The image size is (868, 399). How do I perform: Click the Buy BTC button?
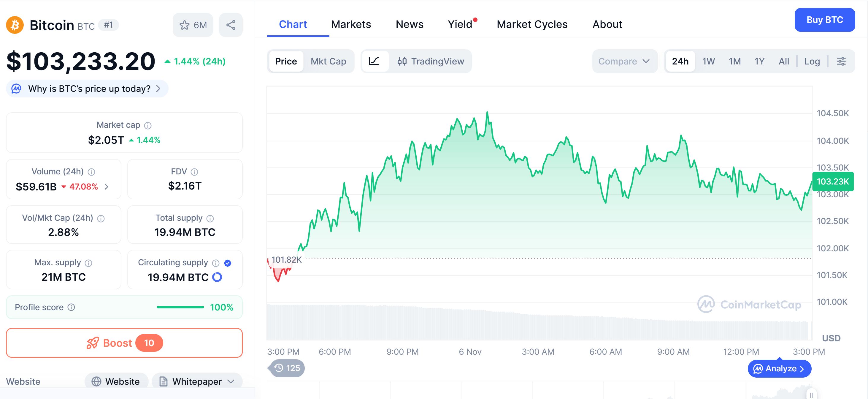click(x=824, y=20)
